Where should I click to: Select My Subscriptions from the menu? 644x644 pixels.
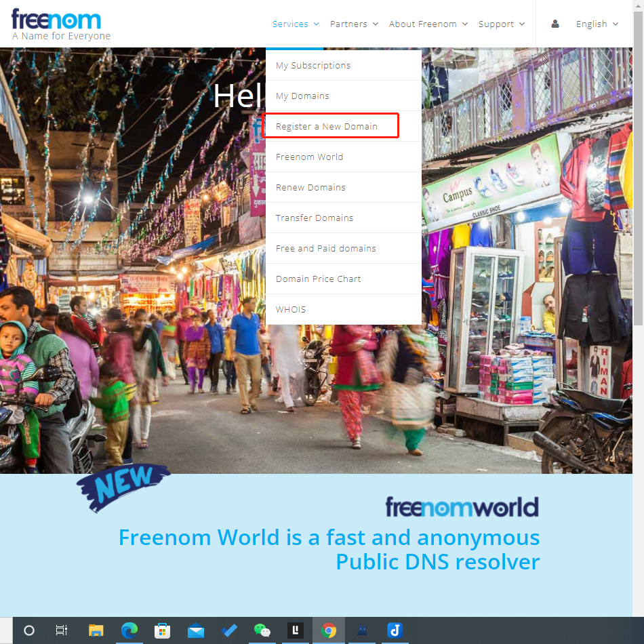[x=344, y=65]
